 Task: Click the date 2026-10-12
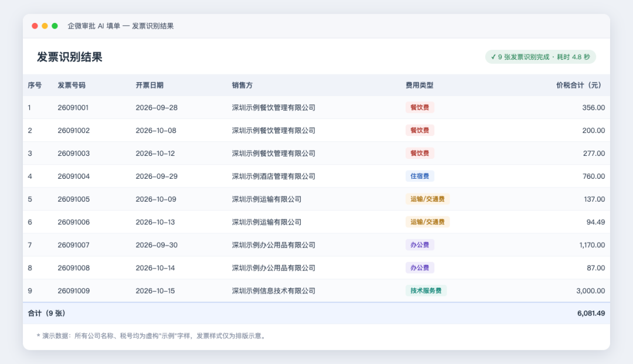coord(155,154)
